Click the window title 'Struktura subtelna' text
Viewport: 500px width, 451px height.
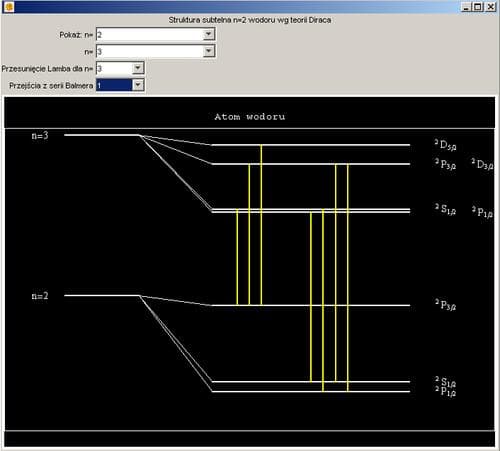(250, 20)
